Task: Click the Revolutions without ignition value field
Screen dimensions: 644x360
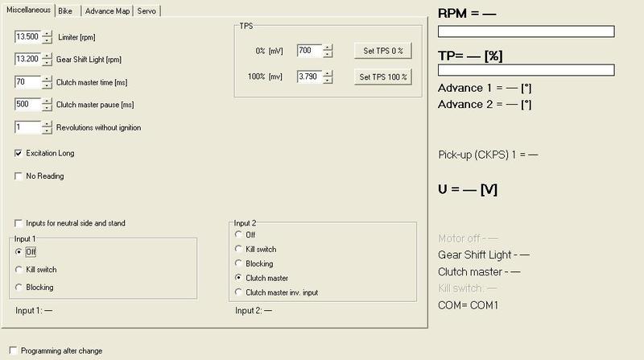Action: coord(27,127)
